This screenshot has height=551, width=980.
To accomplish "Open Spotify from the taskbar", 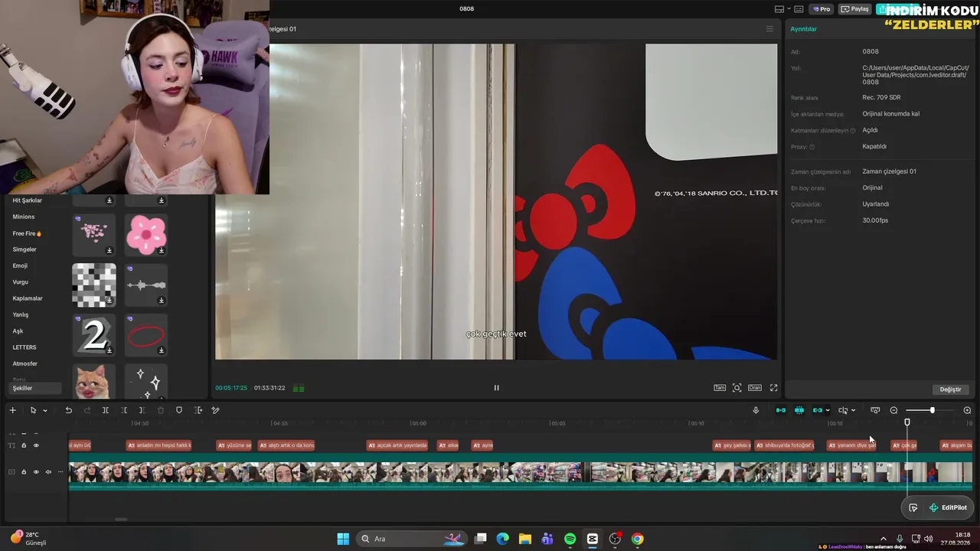I will tap(570, 539).
